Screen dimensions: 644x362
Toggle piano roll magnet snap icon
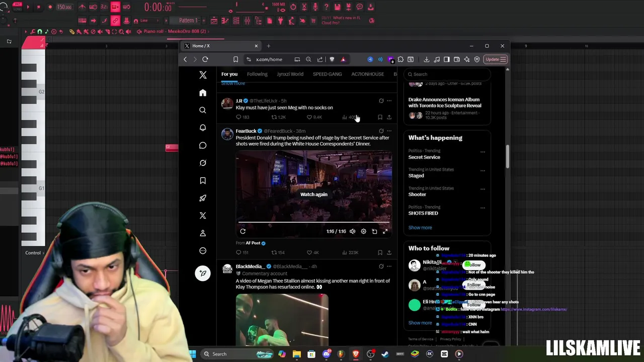click(x=39, y=31)
